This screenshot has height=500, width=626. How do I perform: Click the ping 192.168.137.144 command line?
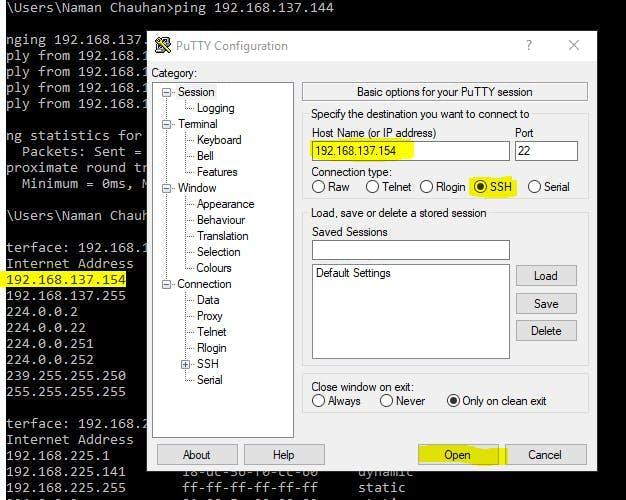[x=254, y=8]
